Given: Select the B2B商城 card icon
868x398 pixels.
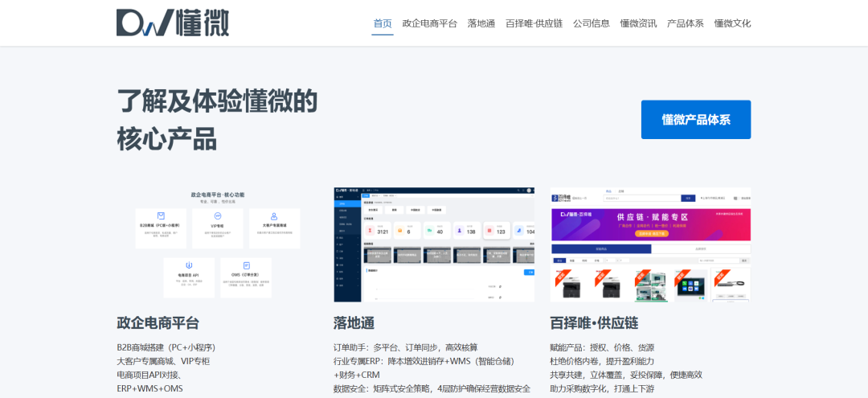Looking at the screenshot, I should point(161,215).
